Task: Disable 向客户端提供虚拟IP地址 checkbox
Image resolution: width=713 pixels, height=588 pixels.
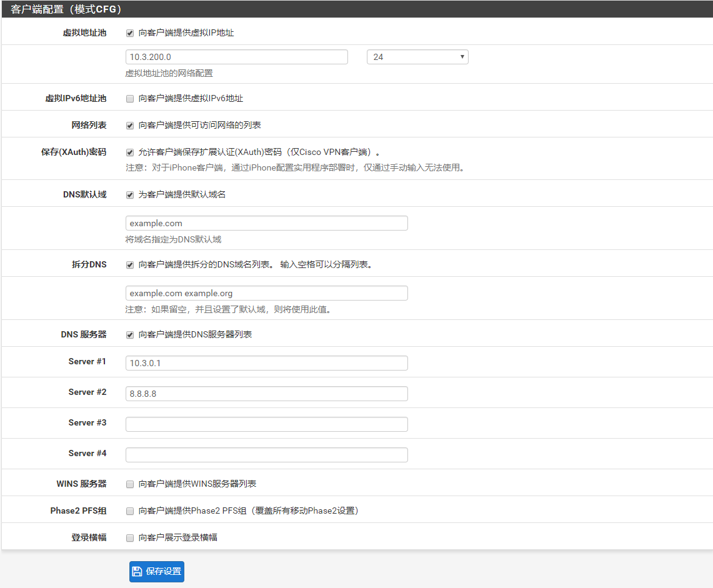Action: [x=130, y=33]
